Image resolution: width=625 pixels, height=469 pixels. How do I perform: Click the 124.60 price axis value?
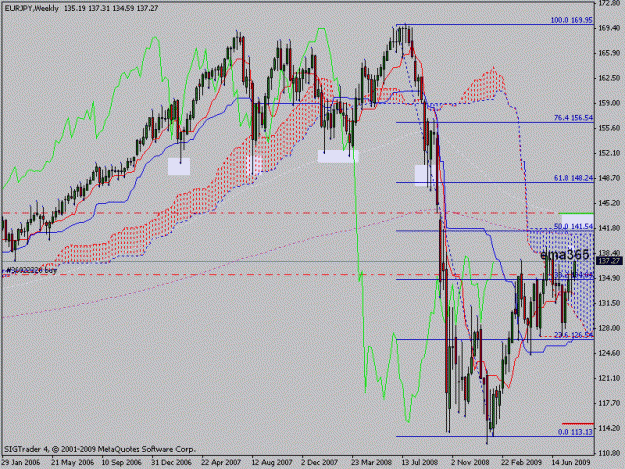click(609, 353)
